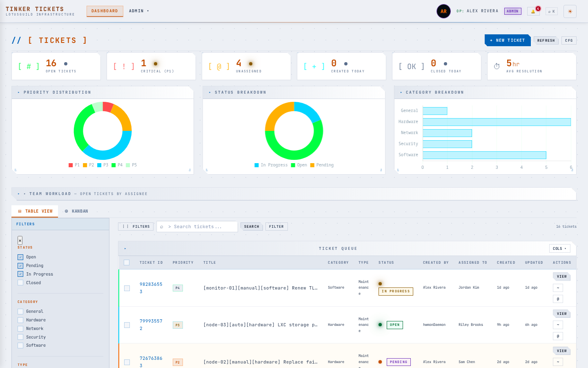Open ticket ID 72676386 link
This screenshot has width=588, height=368.
[x=151, y=362]
